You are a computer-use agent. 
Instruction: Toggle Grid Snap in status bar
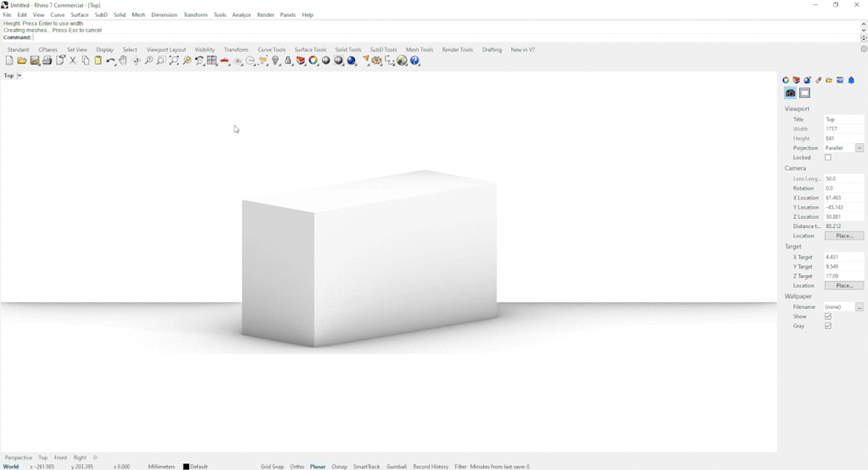[x=272, y=467]
